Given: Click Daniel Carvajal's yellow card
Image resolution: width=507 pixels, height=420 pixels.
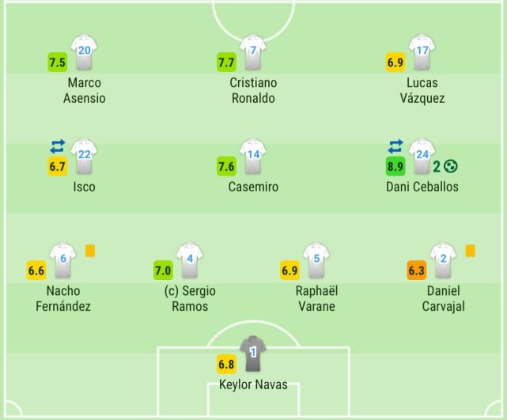Looking at the screenshot, I should 470,251.
